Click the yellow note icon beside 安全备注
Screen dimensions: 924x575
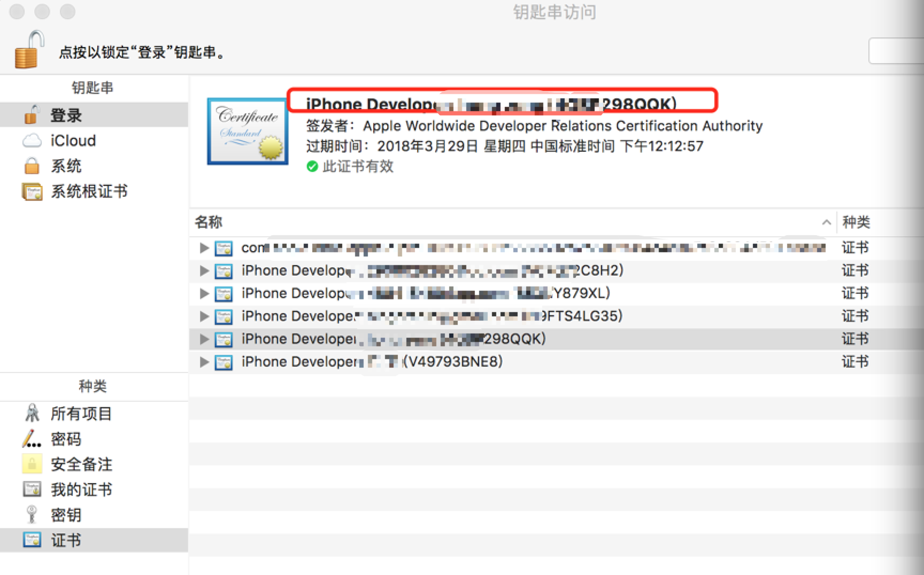click(x=32, y=464)
